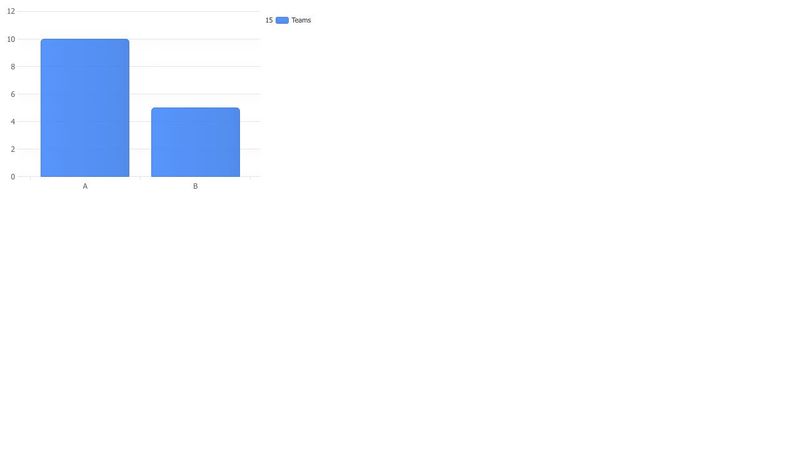Click the x-axis category label B
This screenshot has width=800, height=450.
click(x=195, y=186)
